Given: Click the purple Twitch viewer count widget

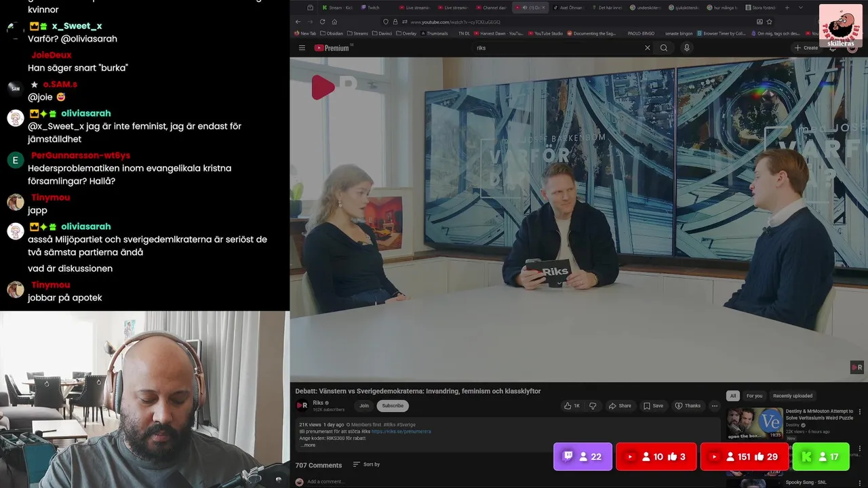Looking at the screenshot, I should point(583,457).
